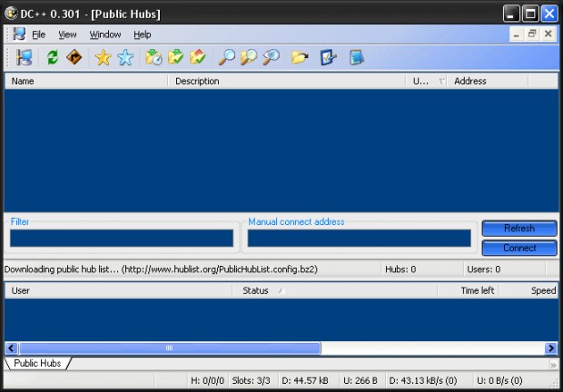The width and height of the screenshot is (563, 392).
Task: Click the Refresh button
Action: pos(519,228)
